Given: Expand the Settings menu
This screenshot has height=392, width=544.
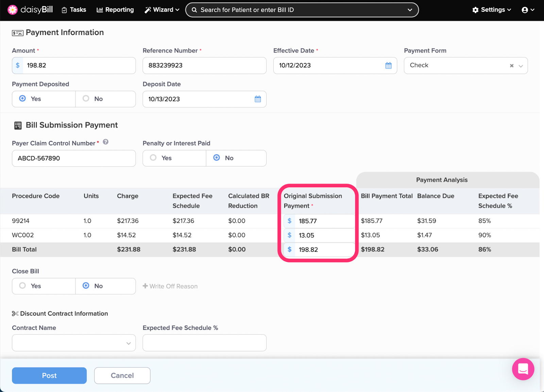Looking at the screenshot, I should click(x=492, y=10).
